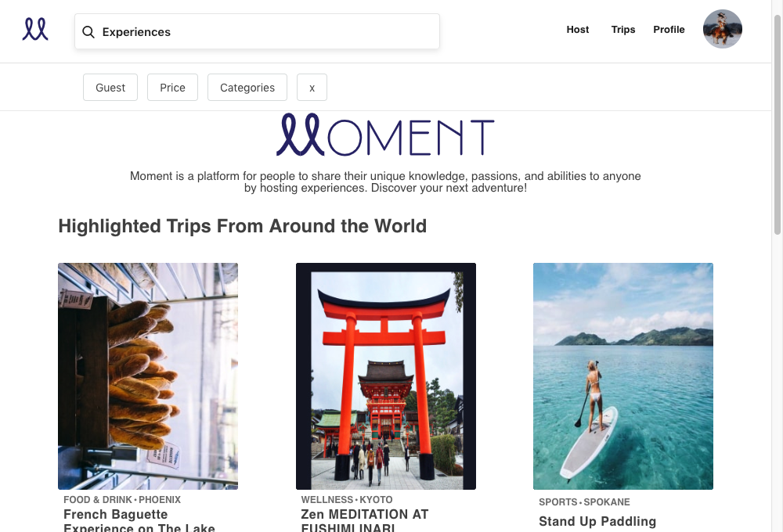Click the large MOMENT banner logo
This screenshot has width=783, height=532.
(385, 136)
